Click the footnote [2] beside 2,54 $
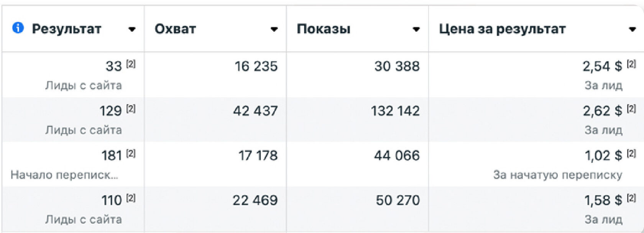The image size is (644, 233). 631,64
